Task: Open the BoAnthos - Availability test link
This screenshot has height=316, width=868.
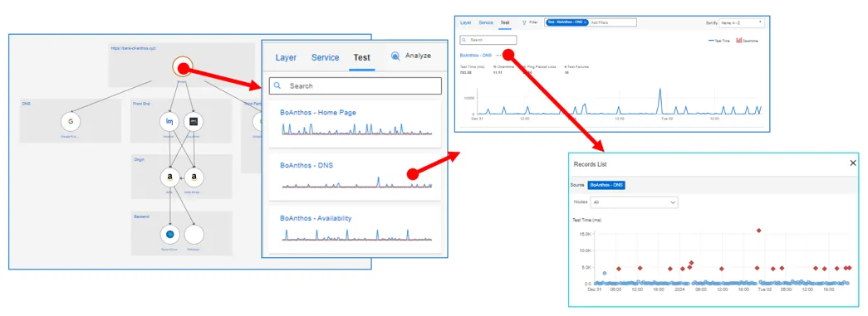Action: [316, 218]
